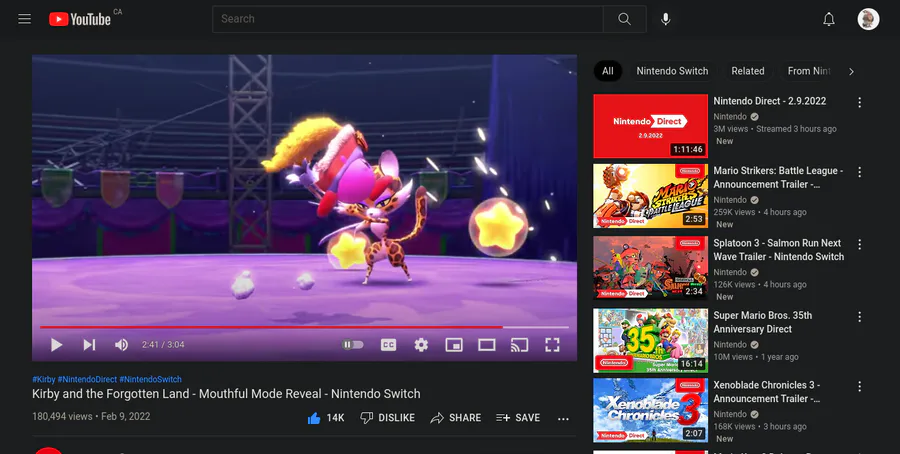
Task: Mute the video volume
Action: (x=121, y=345)
